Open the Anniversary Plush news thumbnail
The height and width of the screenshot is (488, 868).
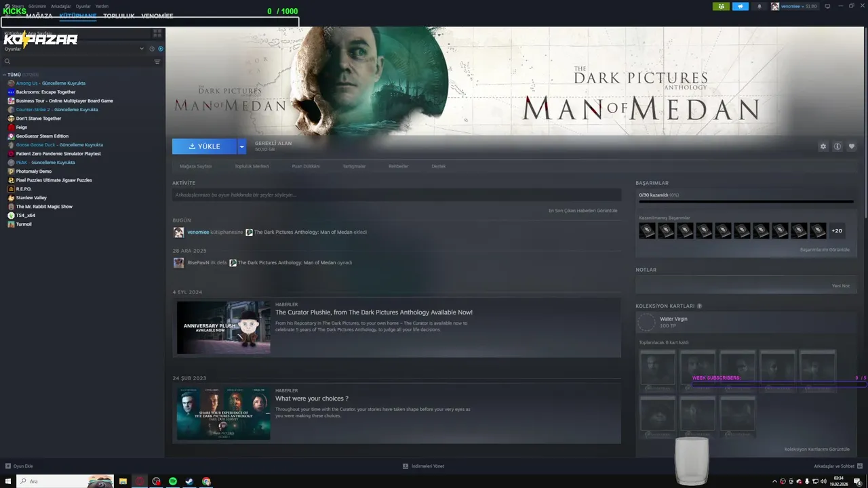(223, 327)
